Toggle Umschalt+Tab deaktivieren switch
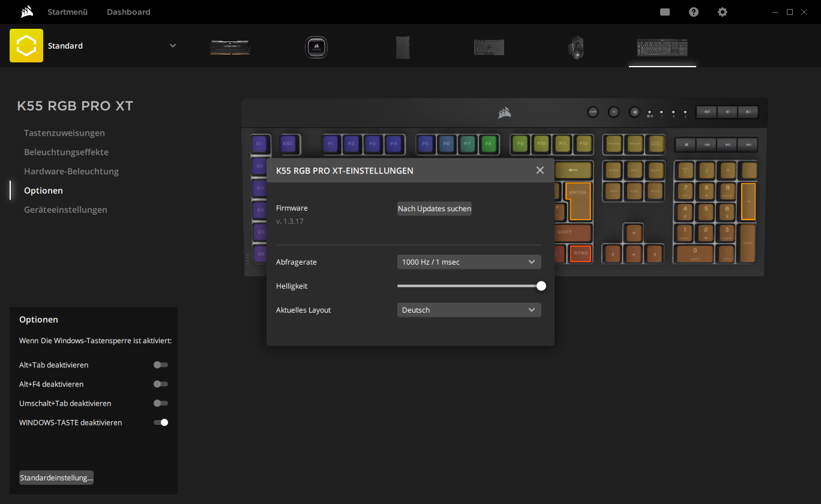 160,403
